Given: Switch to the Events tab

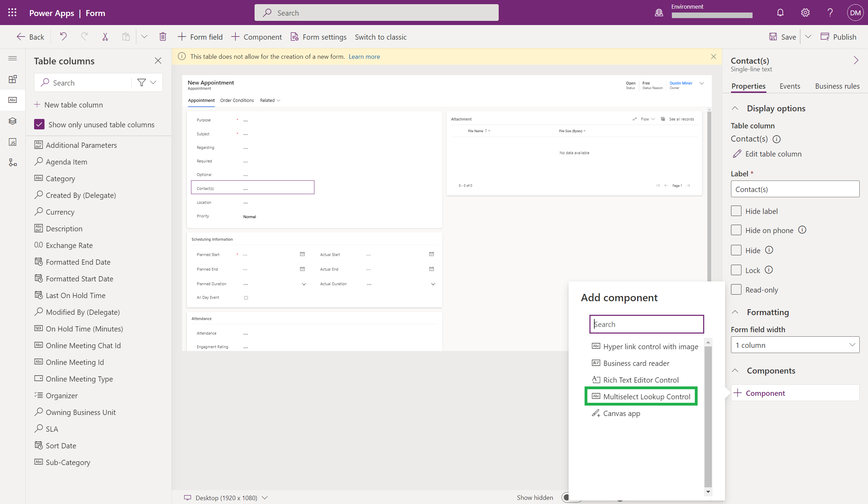Looking at the screenshot, I should click(x=789, y=86).
